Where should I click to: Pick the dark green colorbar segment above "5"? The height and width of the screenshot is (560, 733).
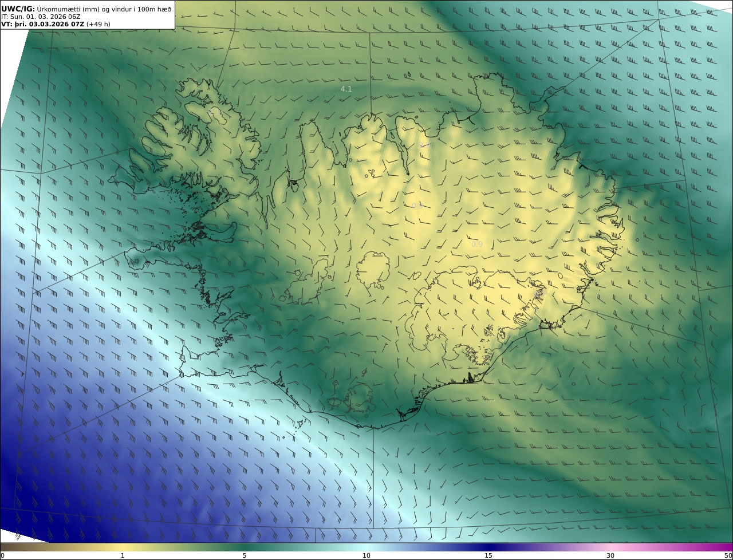pyautogui.click(x=245, y=547)
